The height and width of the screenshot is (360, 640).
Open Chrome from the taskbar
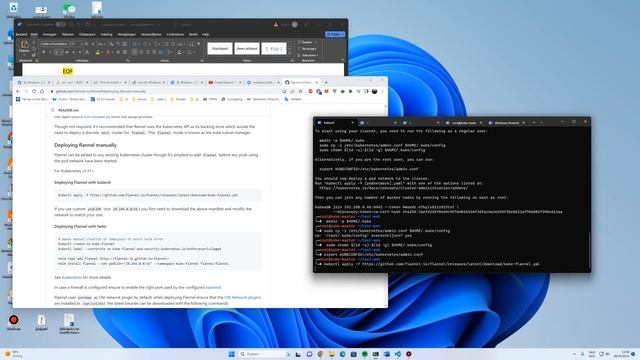click(x=320, y=354)
